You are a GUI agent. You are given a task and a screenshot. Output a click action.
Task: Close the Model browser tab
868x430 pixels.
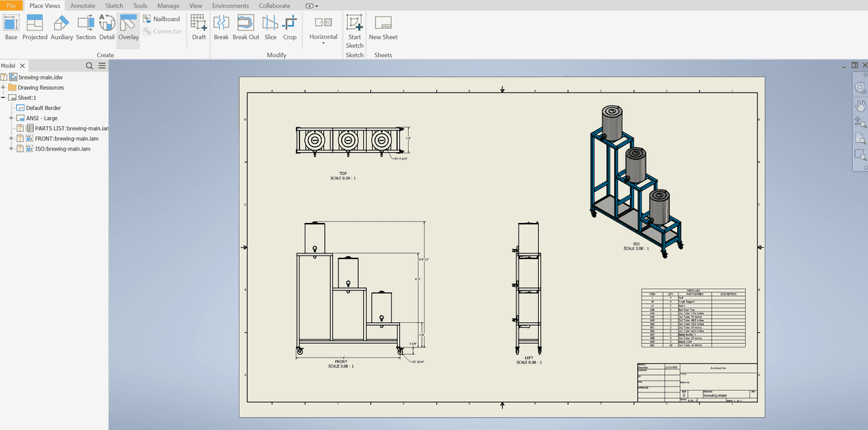pyautogui.click(x=21, y=66)
